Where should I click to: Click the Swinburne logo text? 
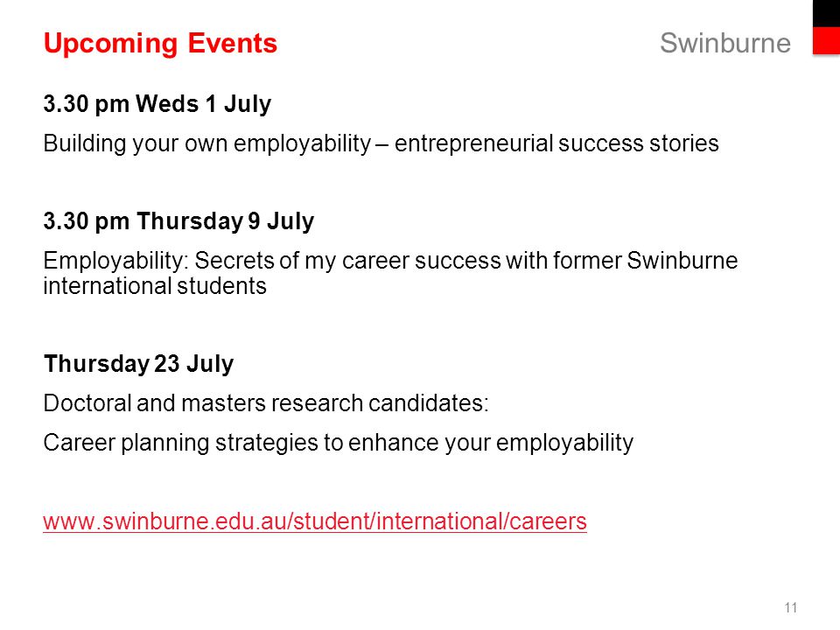coord(724,43)
